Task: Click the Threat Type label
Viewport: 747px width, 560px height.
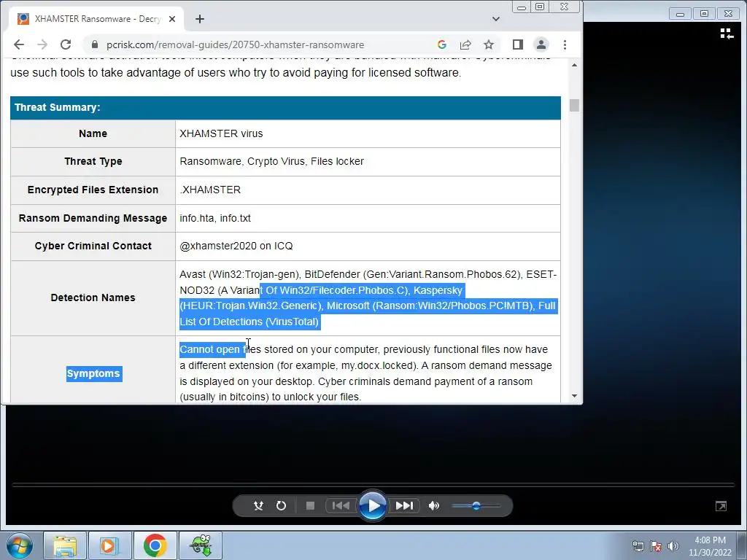Action: tap(93, 161)
